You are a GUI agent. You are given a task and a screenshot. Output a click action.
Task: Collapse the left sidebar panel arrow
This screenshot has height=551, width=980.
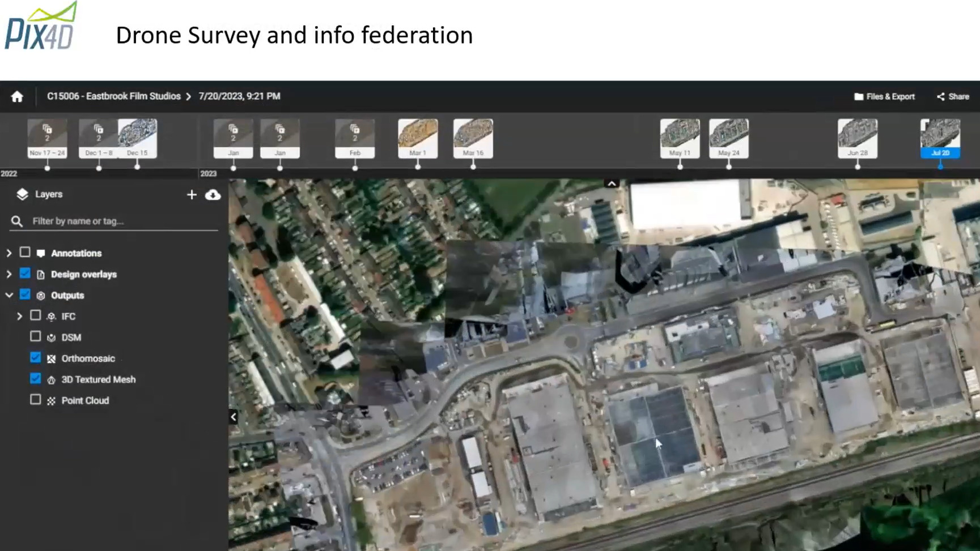tap(234, 417)
